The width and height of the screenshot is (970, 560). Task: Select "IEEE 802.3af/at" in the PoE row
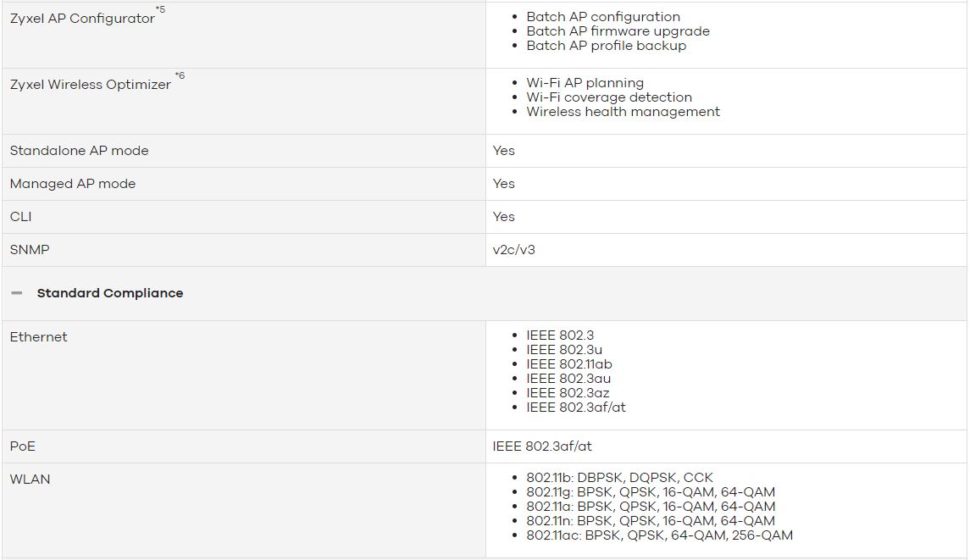(x=542, y=446)
